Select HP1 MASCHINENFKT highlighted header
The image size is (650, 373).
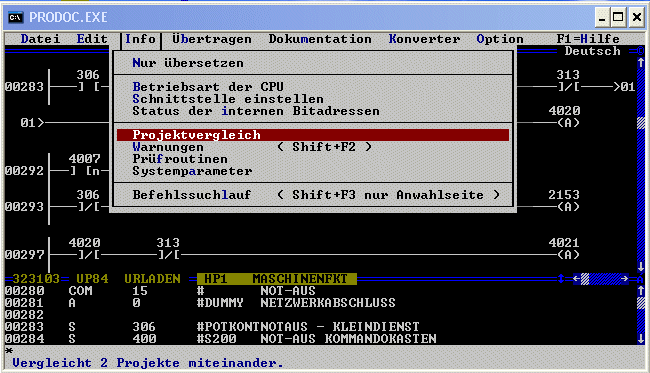(276, 279)
